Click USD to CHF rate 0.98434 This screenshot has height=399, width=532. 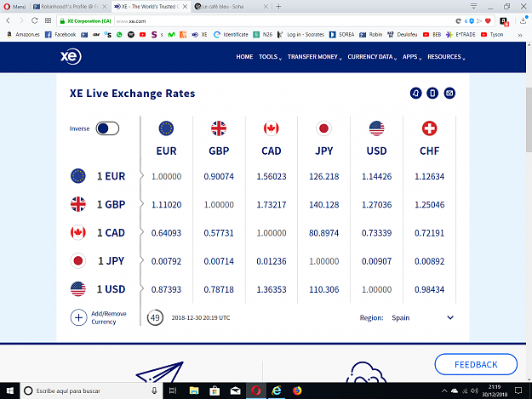[x=430, y=289]
